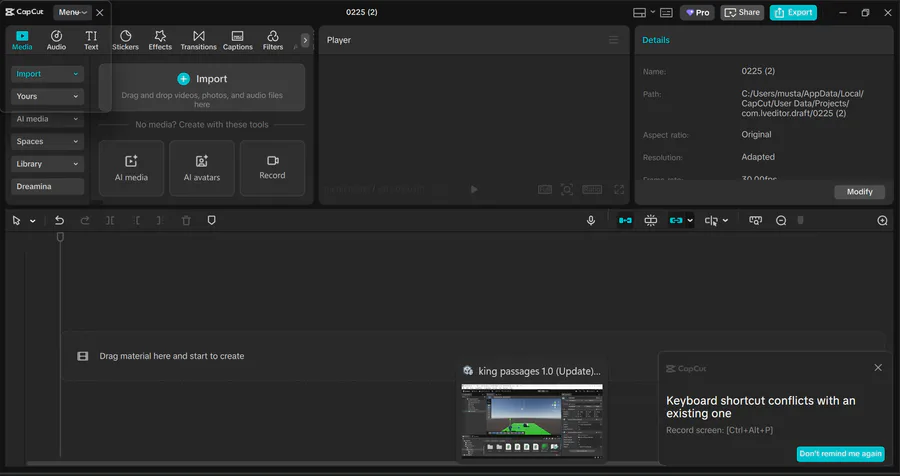Click Don't remind me again
900x476 pixels.
click(x=840, y=454)
